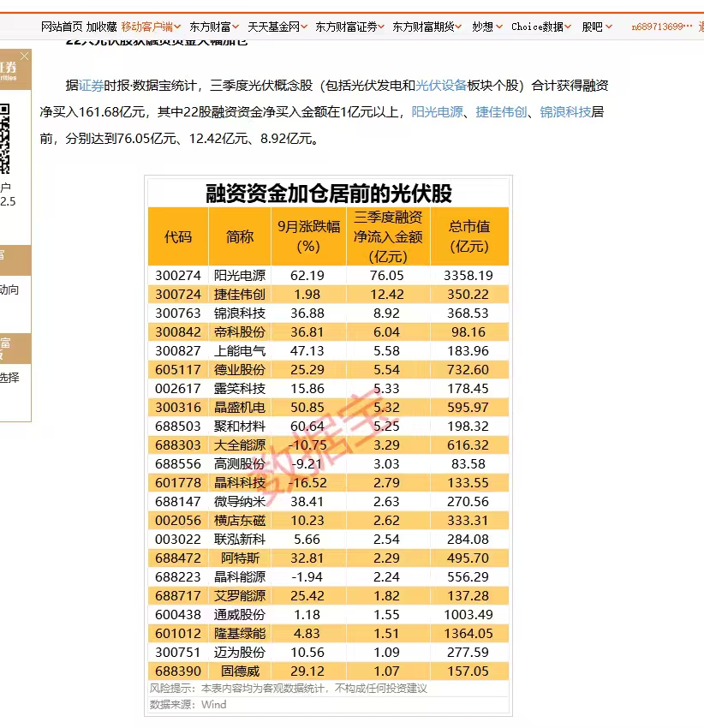Image resolution: width=704 pixels, height=728 pixels.
Task: Click market value 3358.19
Action: [x=468, y=275]
